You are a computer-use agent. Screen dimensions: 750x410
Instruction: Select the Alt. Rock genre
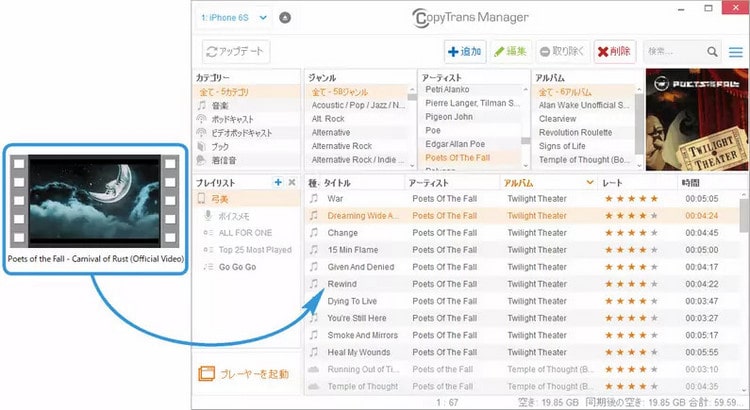(x=356, y=119)
